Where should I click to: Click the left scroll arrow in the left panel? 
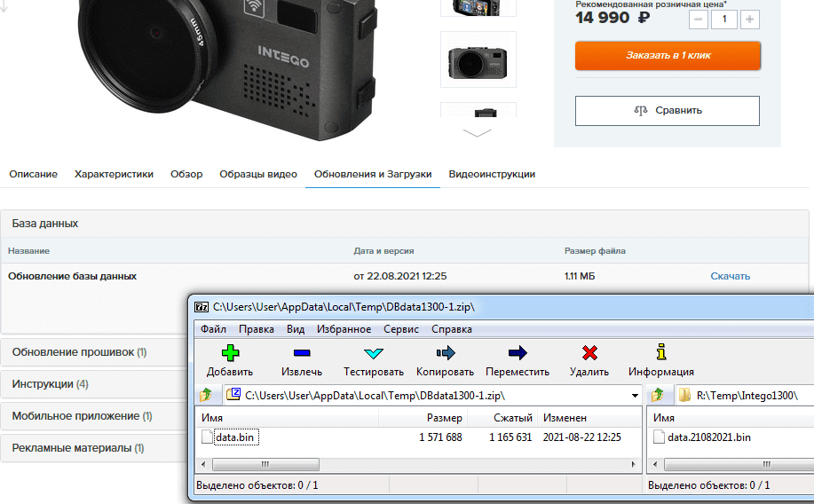[203, 464]
